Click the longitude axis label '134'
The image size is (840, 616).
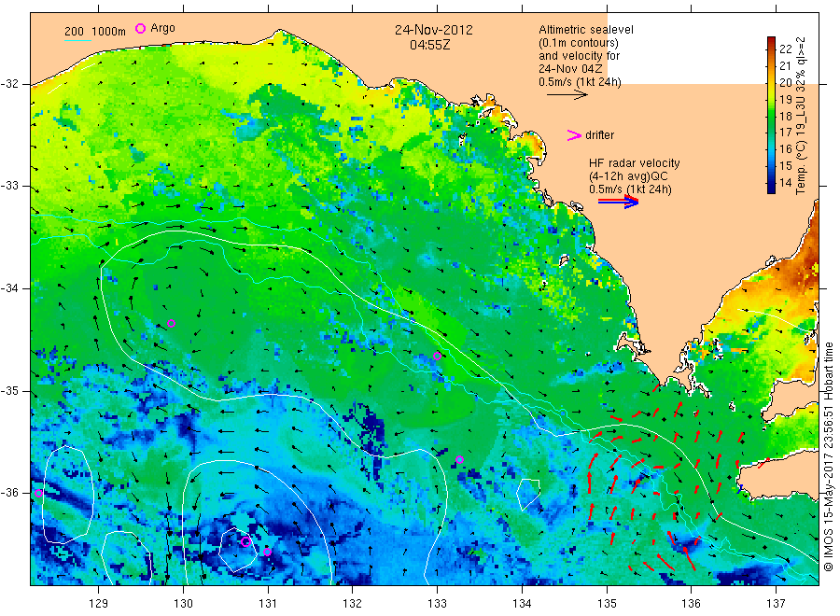pyautogui.click(x=522, y=604)
